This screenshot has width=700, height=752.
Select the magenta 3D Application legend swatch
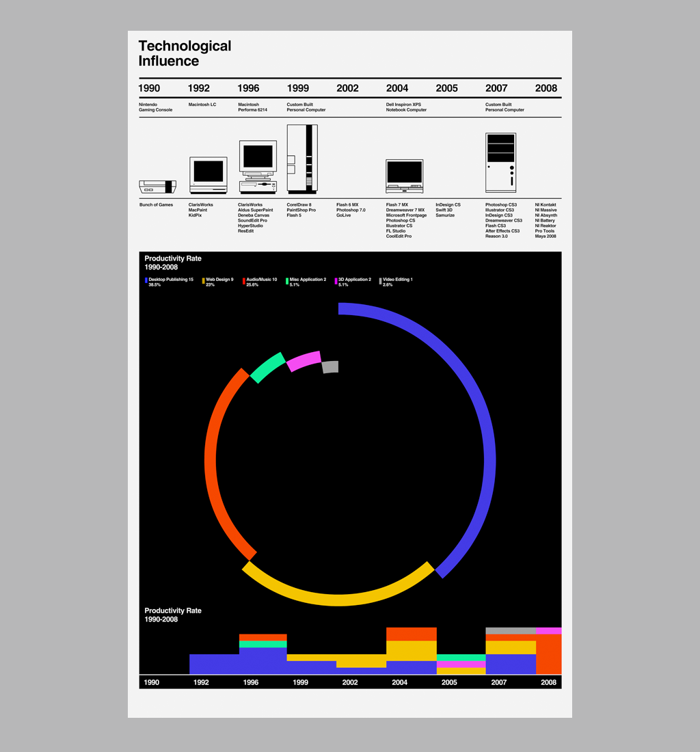(336, 281)
